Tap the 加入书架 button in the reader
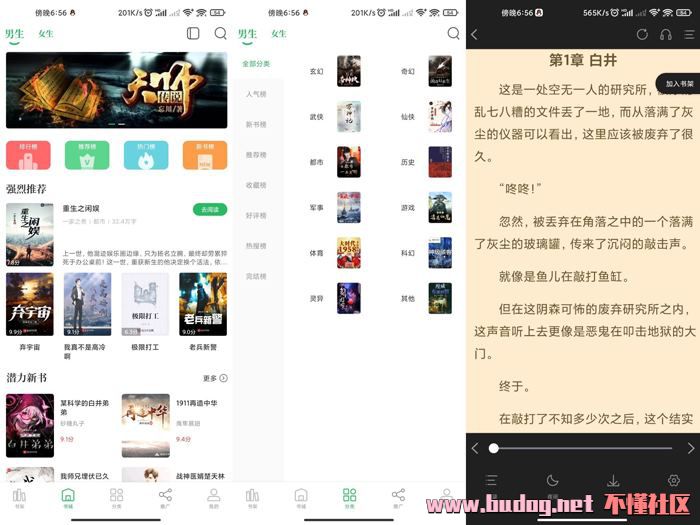This screenshot has width=700, height=525. point(679,83)
